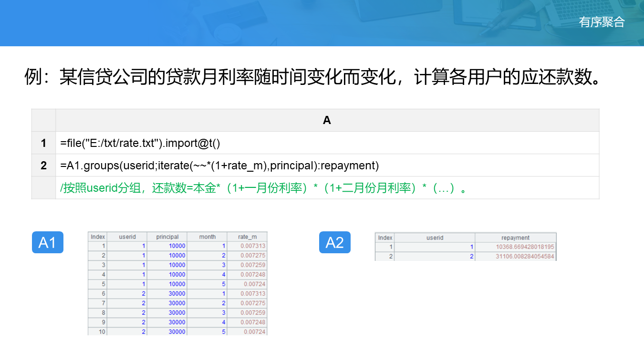Click the cell with the A1.groups formula
The height and width of the screenshot is (362, 644).
[219, 165]
